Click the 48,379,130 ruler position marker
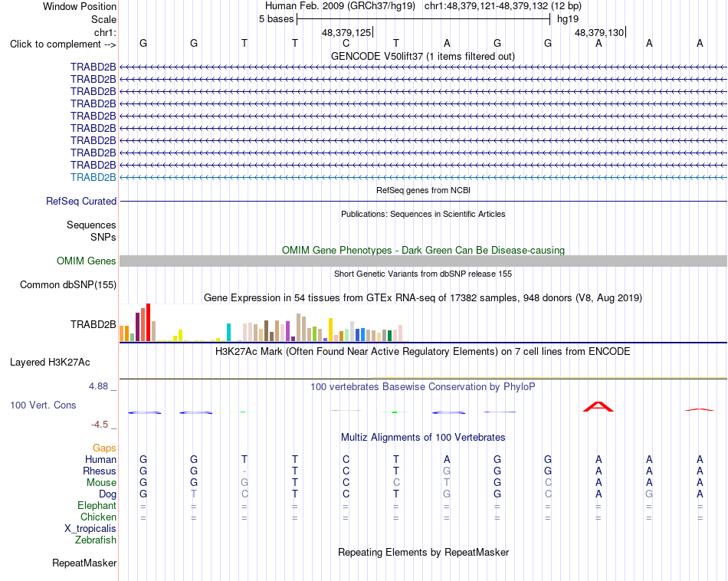The image size is (728, 581). pos(599,32)
